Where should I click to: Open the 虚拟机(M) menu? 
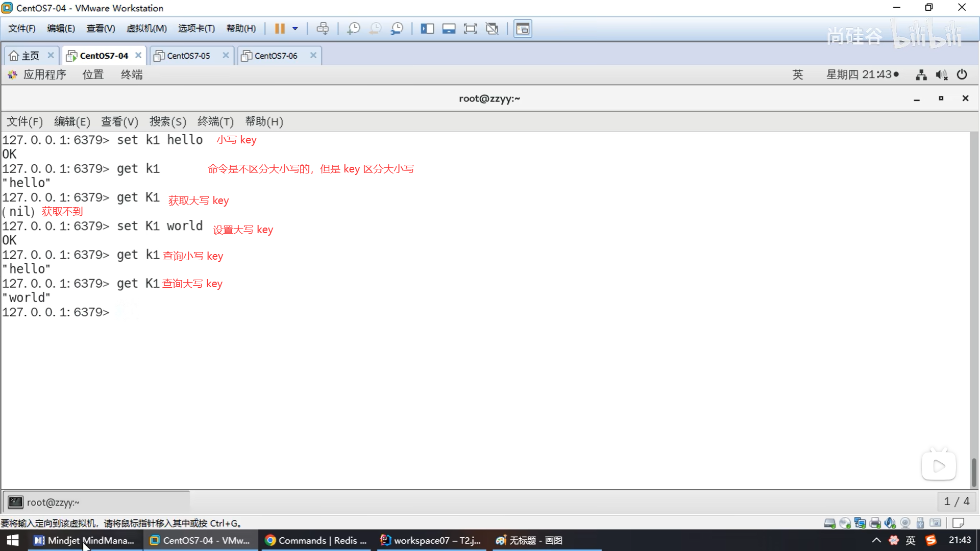pos(146,29)
